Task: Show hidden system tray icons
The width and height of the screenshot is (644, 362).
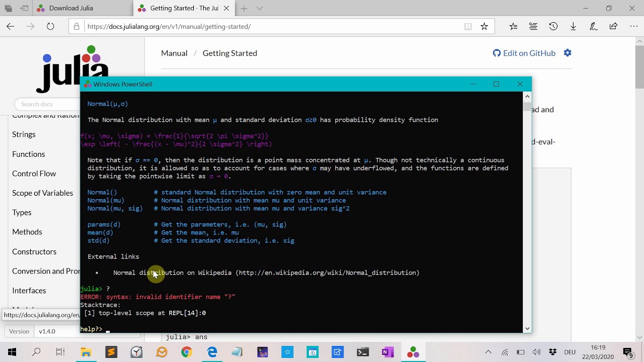Action: coord(488,352)
